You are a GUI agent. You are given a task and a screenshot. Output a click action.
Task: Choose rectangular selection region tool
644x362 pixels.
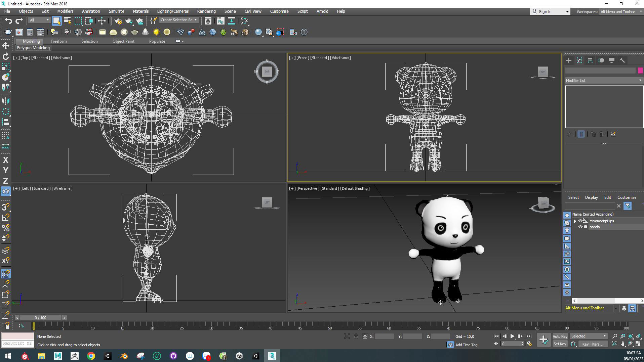(x=78, y=21)
